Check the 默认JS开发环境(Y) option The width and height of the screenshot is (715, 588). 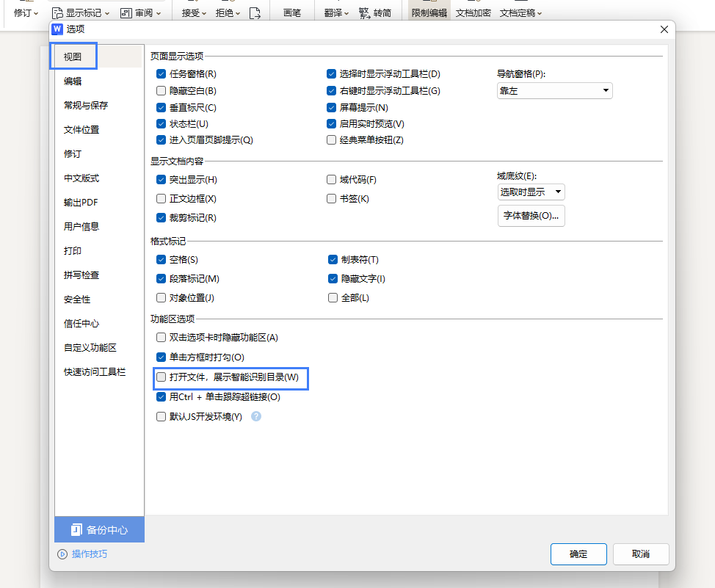click(161, 416)
